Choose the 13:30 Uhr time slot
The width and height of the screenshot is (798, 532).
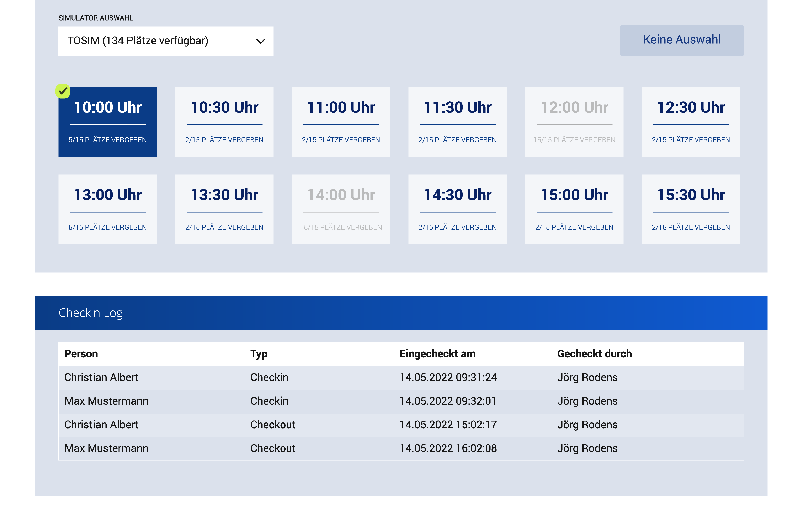click(224, 209)
